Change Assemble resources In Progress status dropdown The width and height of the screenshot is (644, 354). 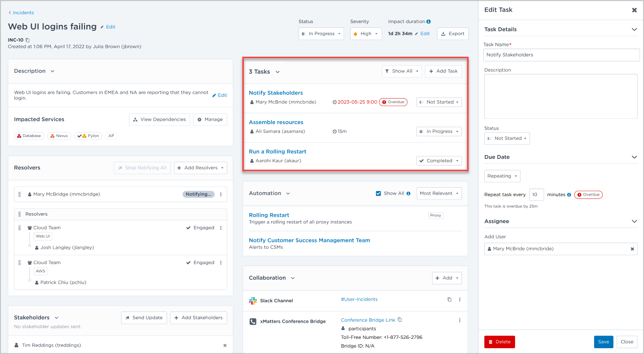(x=439, y=132)
